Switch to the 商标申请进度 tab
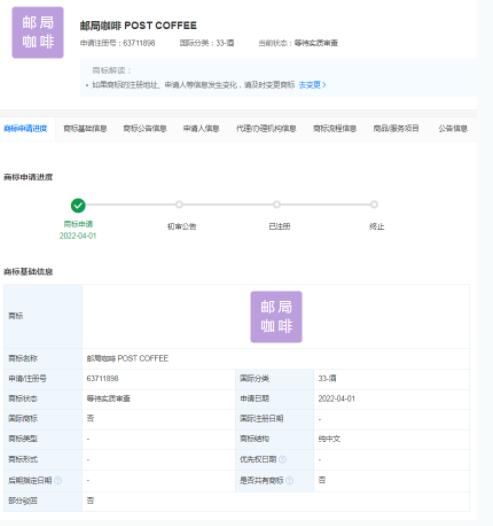The image size is (493, 526). 25,128
